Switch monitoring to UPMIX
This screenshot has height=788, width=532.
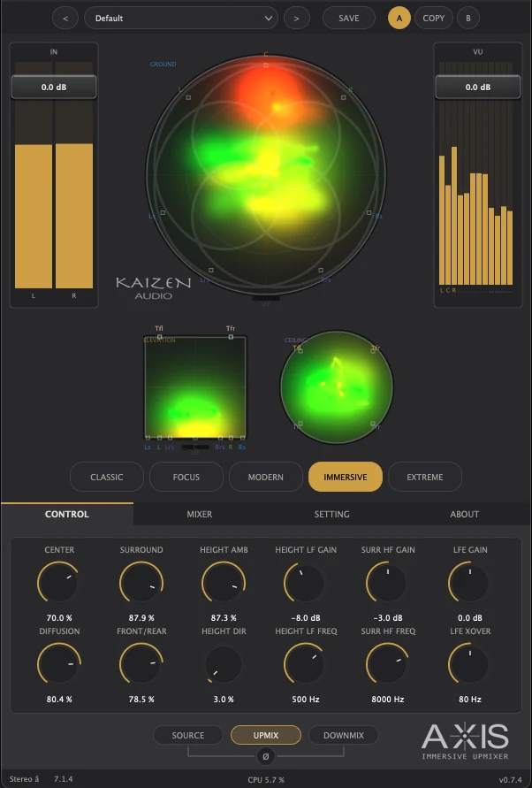(266, 735)
